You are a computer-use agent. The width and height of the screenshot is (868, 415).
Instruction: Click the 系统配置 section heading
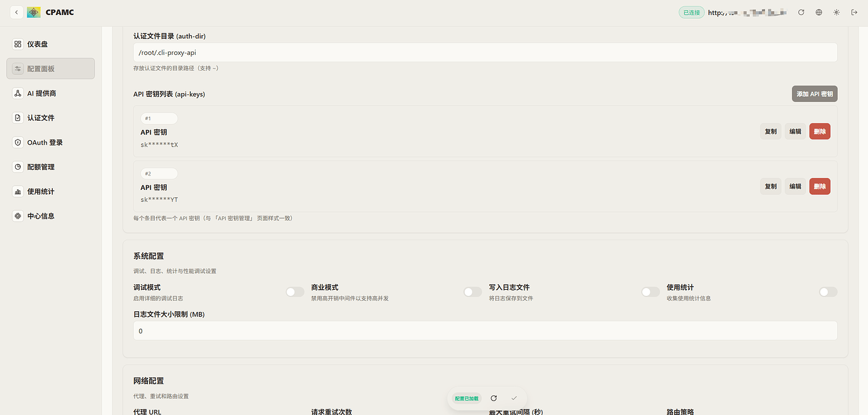pos(148,256)
